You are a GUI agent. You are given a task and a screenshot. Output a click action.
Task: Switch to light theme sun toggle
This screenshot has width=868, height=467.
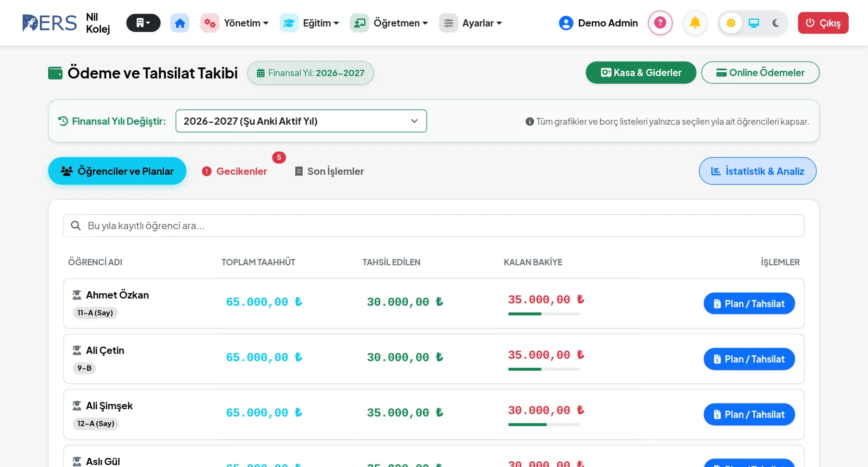point(731,23)
